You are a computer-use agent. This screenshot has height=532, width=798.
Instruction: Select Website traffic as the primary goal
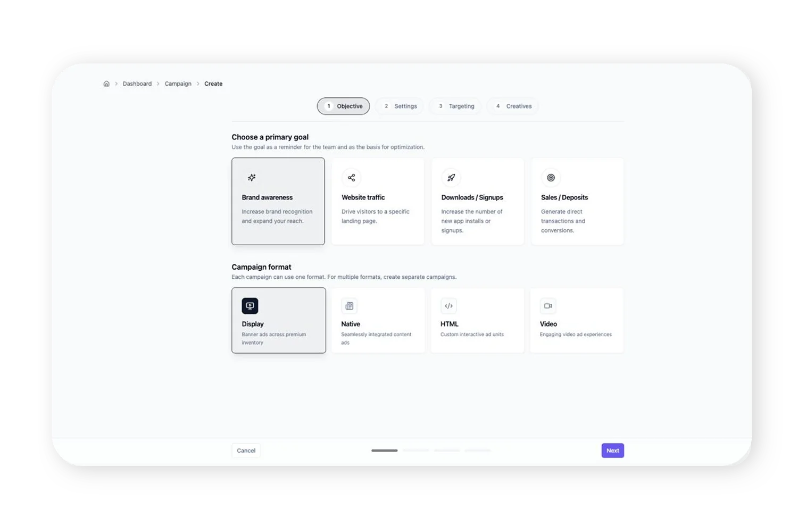pos(378,201)
